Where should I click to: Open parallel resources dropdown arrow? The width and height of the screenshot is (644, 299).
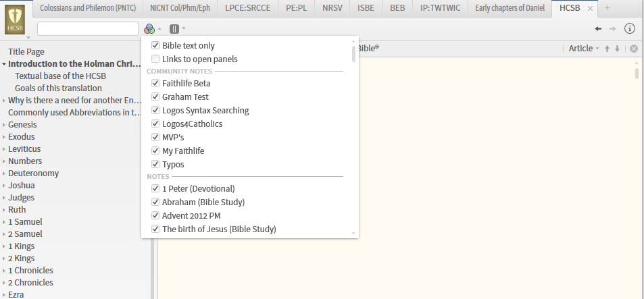184,29
